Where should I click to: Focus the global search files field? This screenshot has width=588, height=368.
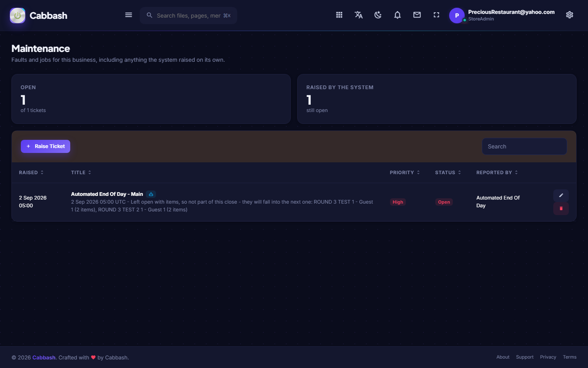pos(188,16)
